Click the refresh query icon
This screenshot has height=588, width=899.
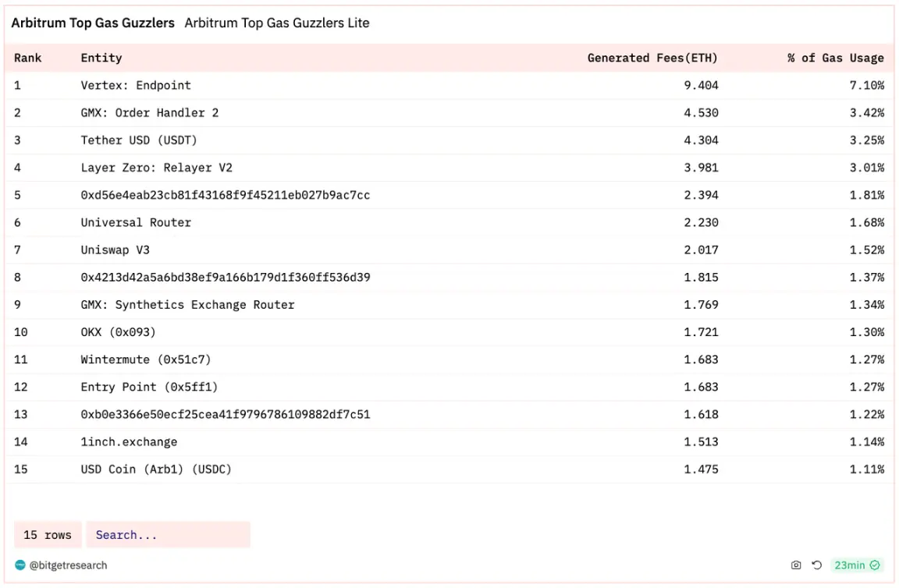[817, 565]
